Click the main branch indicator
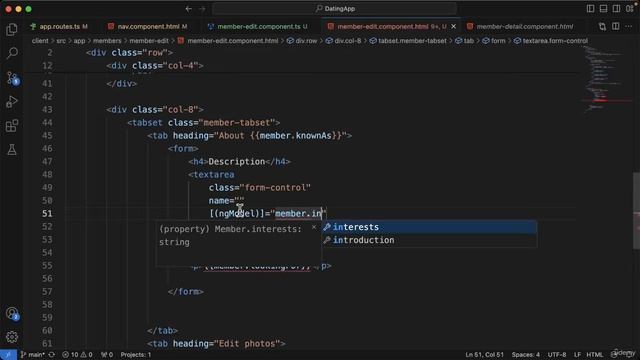Screen dimensions: 640x360 coord(33,355)
